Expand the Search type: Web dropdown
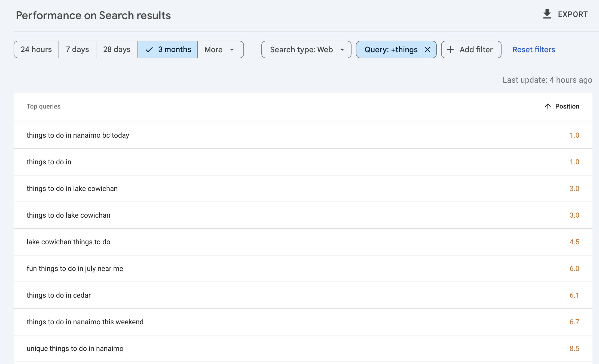 [301, 50]
